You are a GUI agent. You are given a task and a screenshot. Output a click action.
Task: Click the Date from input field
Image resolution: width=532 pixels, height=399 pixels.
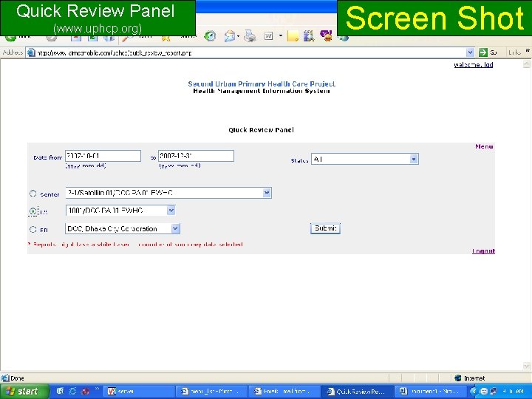[x=103, y=156]
